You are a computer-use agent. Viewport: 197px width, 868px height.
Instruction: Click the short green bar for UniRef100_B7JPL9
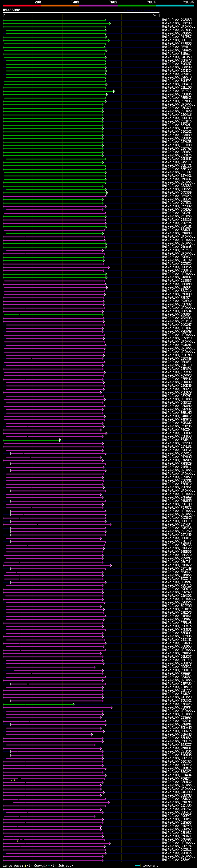coord(32,440)
